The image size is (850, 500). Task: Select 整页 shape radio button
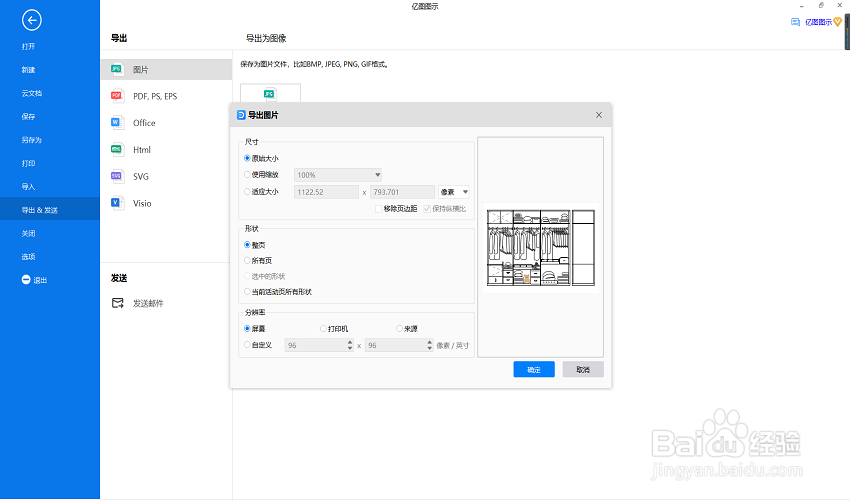[x=247, y=245]
